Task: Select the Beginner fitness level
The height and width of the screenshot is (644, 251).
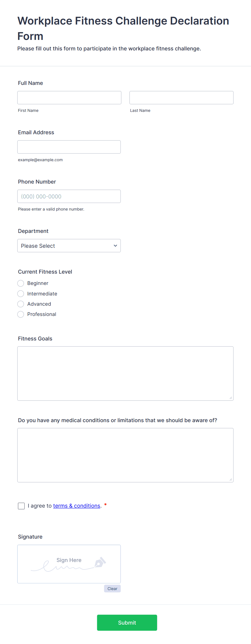Action: click(x=21, y=283)
